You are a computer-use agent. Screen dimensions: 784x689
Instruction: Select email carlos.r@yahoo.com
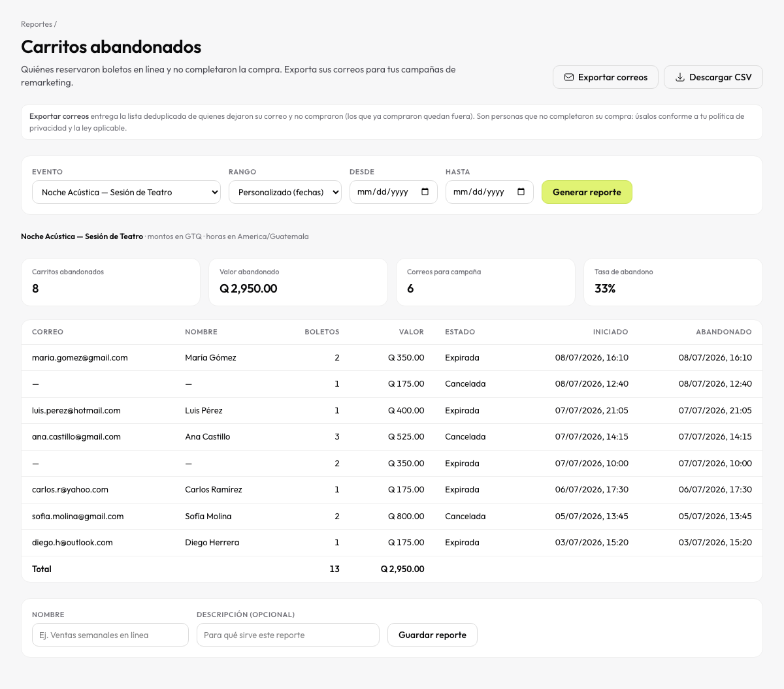[70, 490]
